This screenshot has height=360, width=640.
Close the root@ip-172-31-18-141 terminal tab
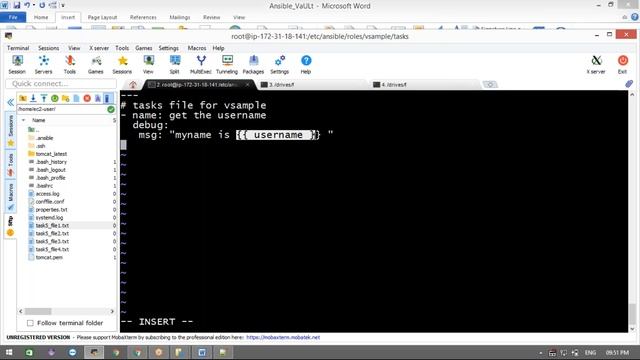[x=247, y=85]
